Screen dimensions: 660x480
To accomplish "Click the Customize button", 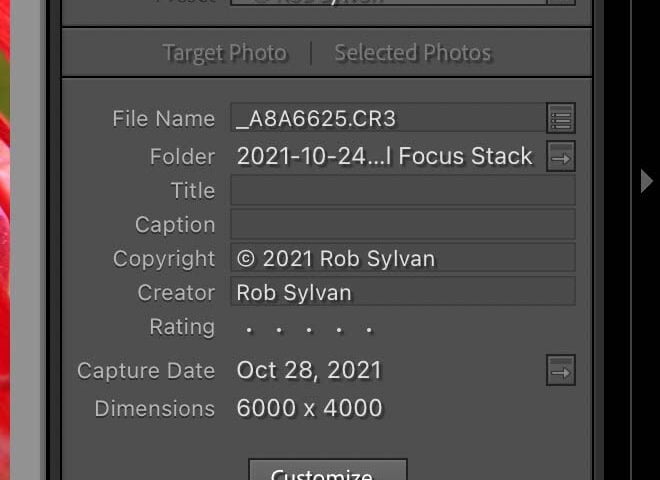I will pos(328,471).
